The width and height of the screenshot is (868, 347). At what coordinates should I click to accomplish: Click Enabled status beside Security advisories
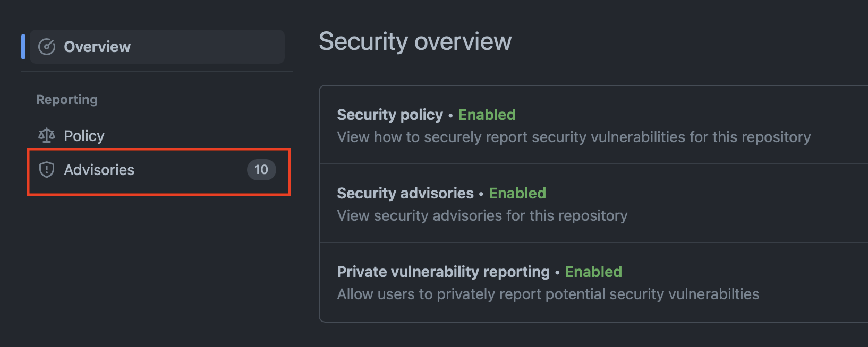pos(517,193)
